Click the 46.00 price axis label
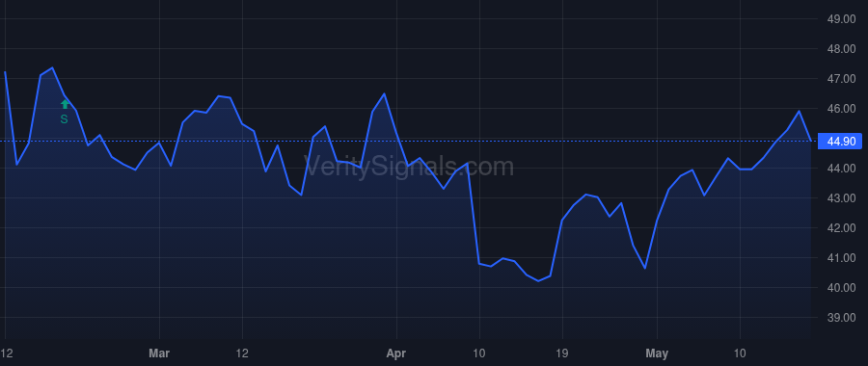The image size is (868, 366). coord(841,109)
